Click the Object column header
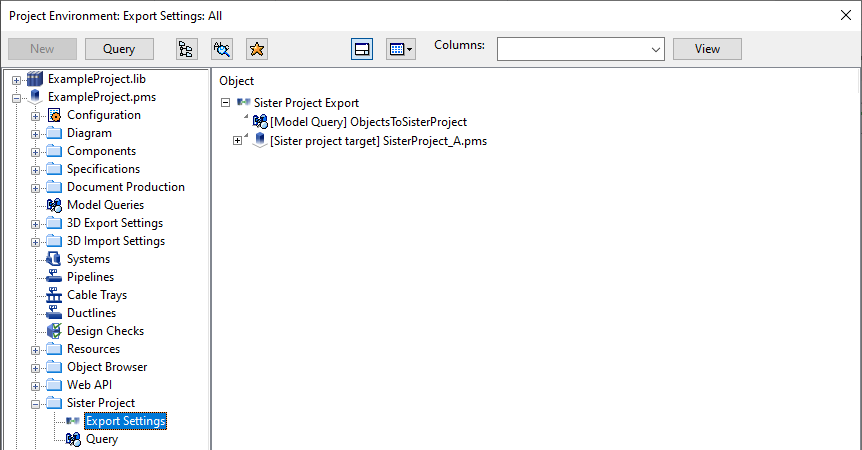This screenshot has height=450, width=862. [x=237, y=81]
